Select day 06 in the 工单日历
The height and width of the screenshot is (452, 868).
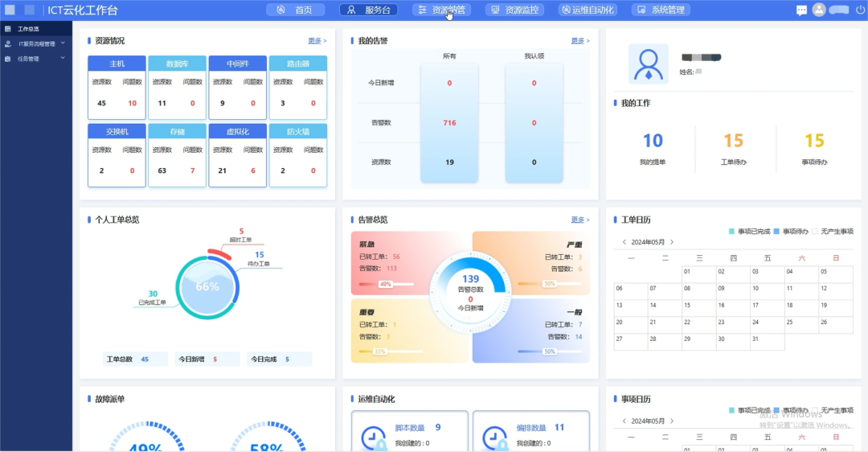click(631, 292)
